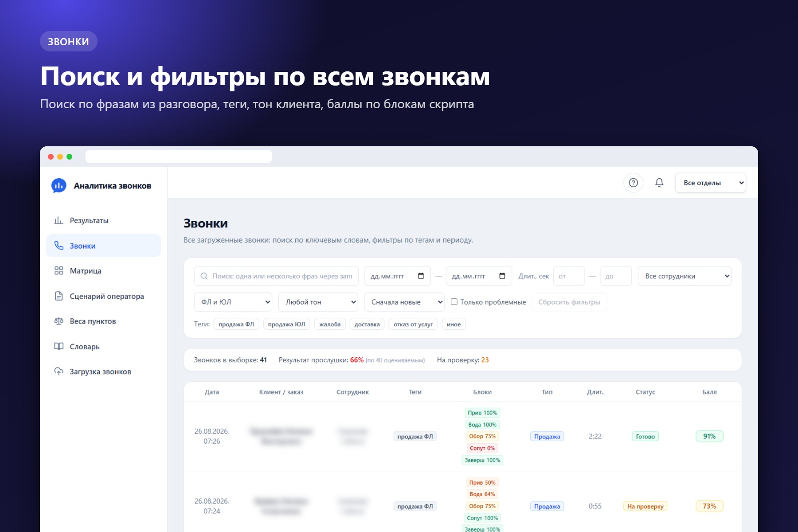Focus the phrase search input field

pyautogui.click(x=276, y=276)
